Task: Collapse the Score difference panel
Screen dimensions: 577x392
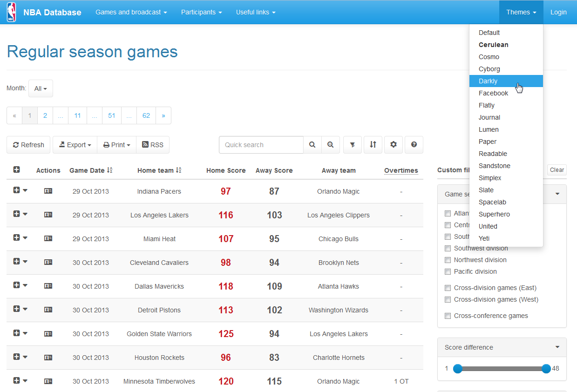Action: pos(557,347)
